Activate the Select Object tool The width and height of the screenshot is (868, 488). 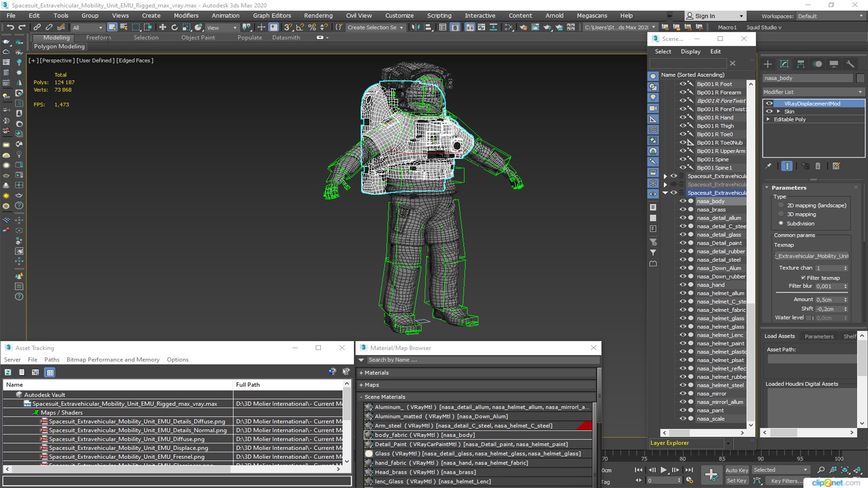click(112, 27)
